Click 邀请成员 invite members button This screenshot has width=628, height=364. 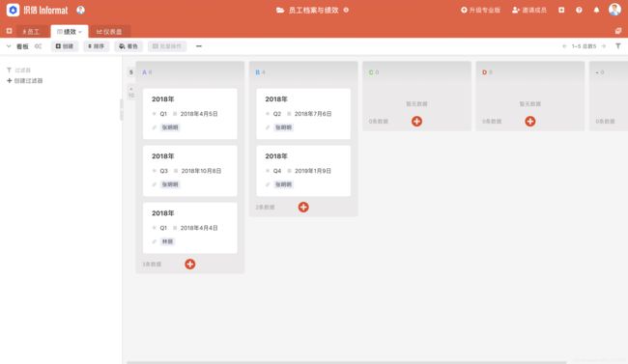(x=529, y=10)
